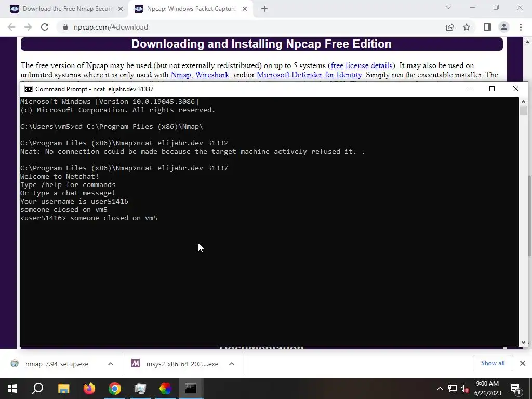
Task: Share this page using the share icon
Action: coord(450,27)
